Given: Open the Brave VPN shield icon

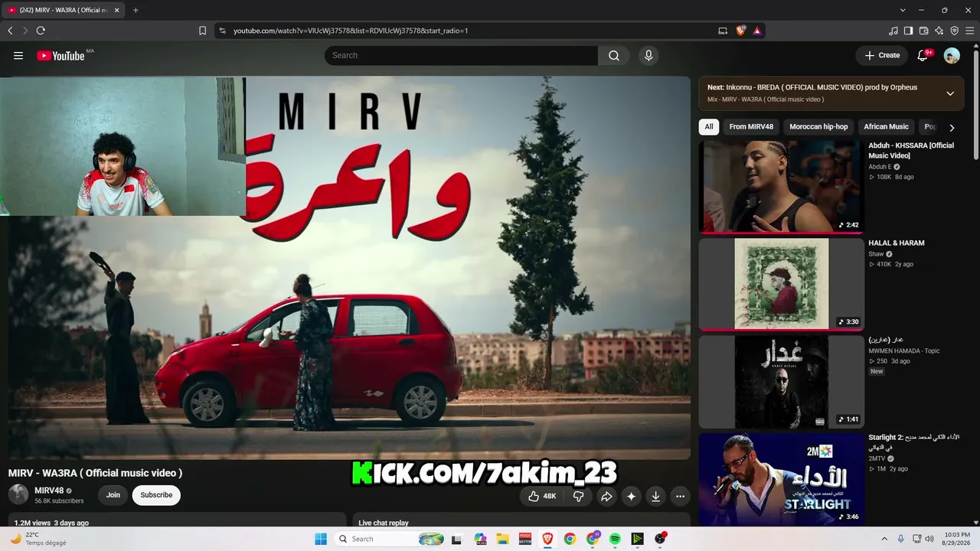Looking at the screenshot, I should click(954, 31).
